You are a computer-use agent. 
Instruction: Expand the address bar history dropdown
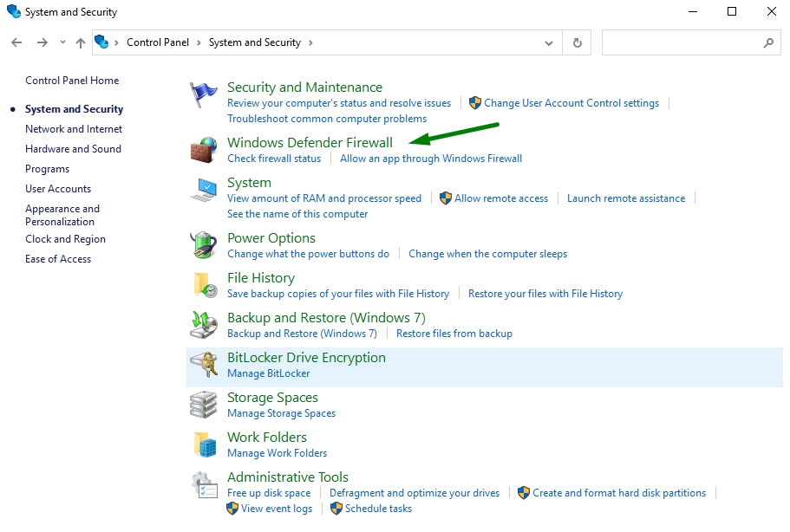click(549, 42)
